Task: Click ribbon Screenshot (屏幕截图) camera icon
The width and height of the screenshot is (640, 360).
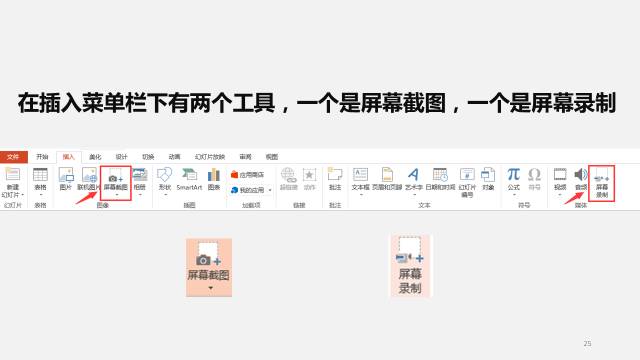Action: (x=116, y=176)
